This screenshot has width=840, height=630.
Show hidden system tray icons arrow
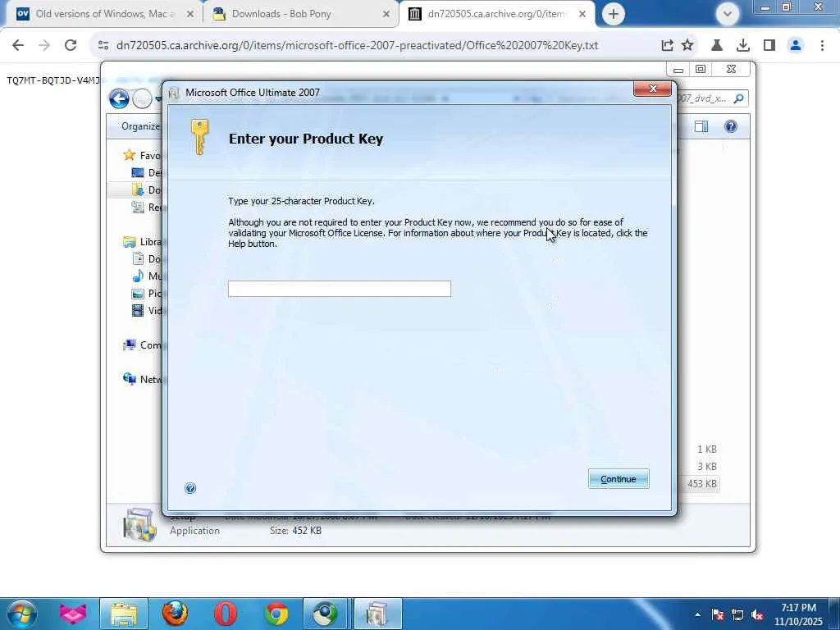697,614
